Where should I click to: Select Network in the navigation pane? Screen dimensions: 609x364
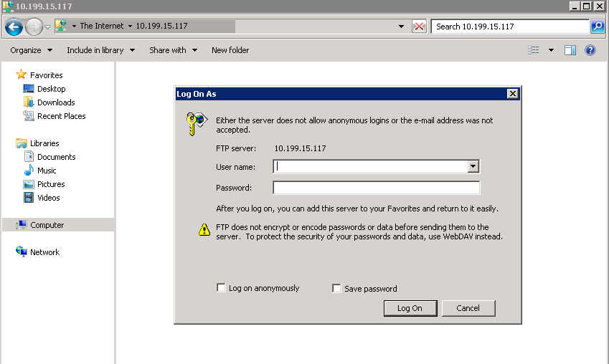(44, 252)
